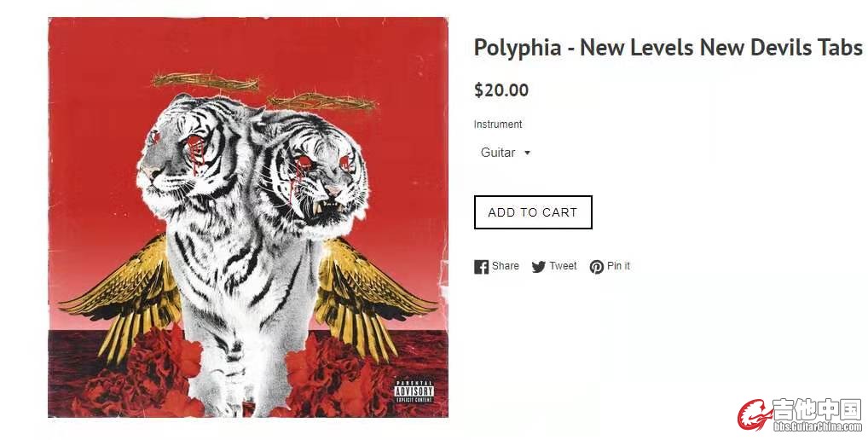Click the Twitter bird icon
The image size is (868, 440).
(539, 267)
